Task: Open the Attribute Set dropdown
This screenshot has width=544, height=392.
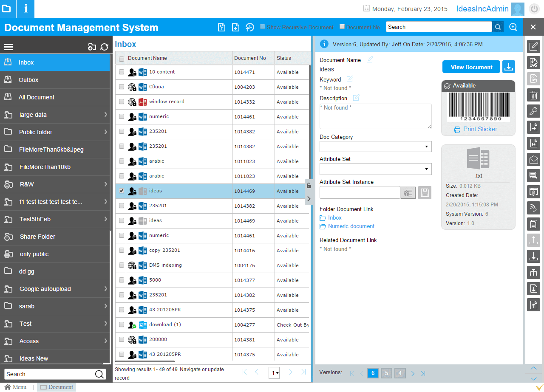Action: pos(375,169)
